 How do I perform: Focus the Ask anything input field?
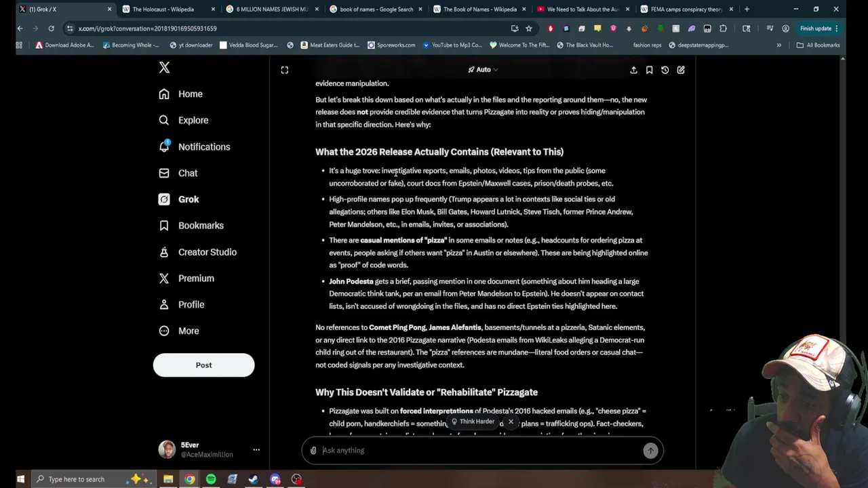pyautogui.click(x=479, y=451)
